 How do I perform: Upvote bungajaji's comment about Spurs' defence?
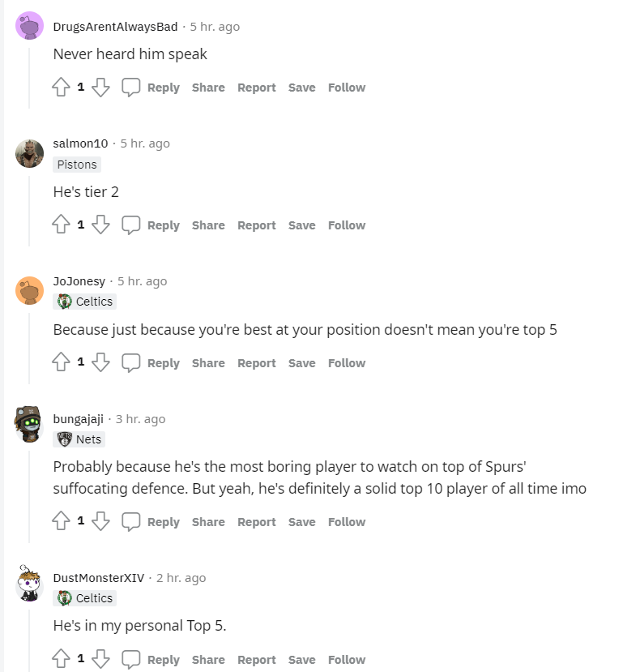pyautogui.click(x=61, y=521)
